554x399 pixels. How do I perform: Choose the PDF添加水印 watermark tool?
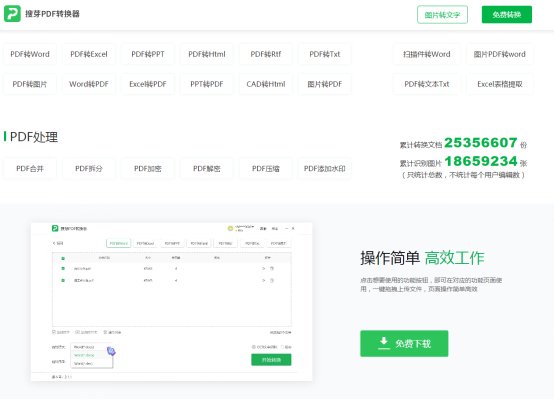coord(325,169)
